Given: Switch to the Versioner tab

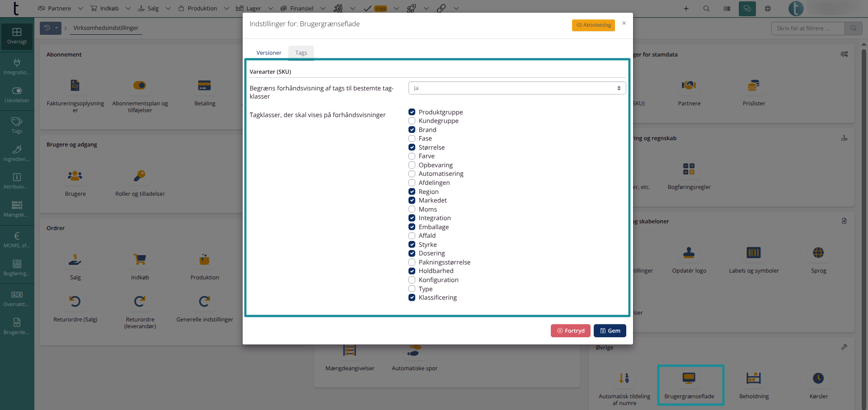Looking at the screenshot, I should tap(269, 53).
